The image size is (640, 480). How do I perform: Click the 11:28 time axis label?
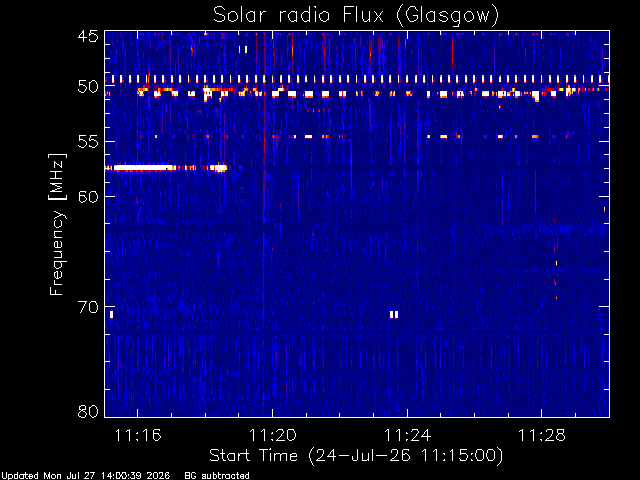point(542,436)
